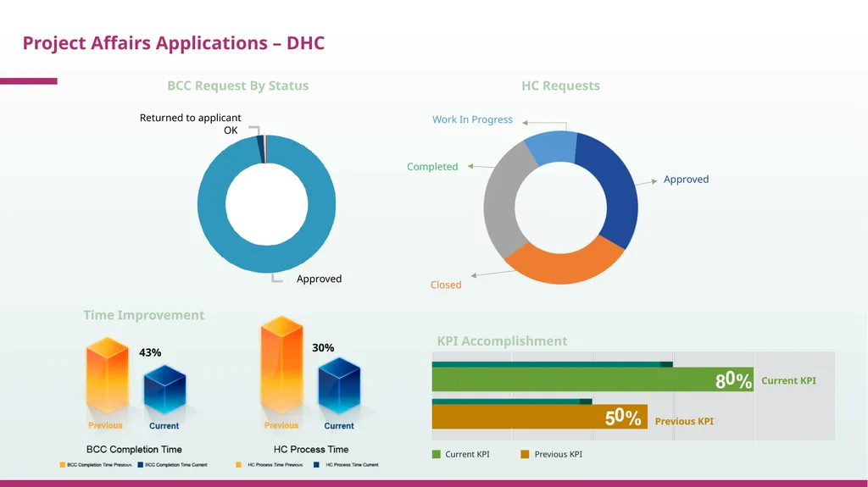868x487 pixels.
Task: Click "Previous" label under BCC Completion Time bar
Action: (105, 425)
